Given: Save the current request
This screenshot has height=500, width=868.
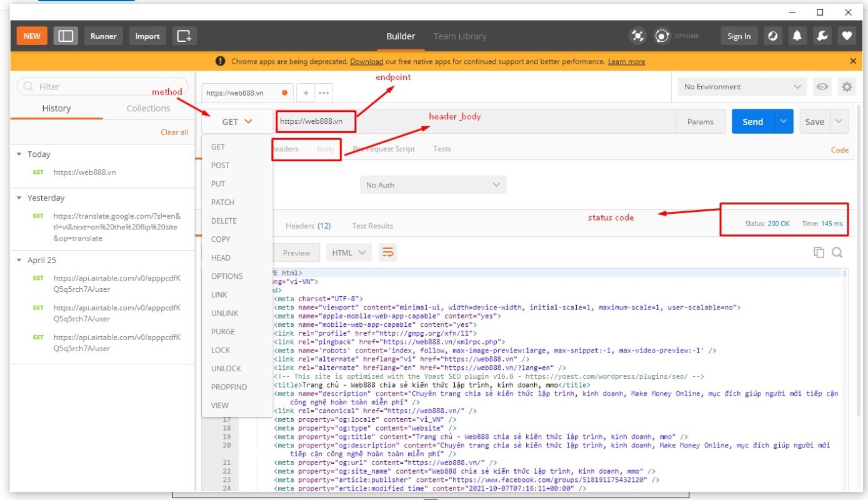Looking at the screenshot, I should tap(814, 122).
